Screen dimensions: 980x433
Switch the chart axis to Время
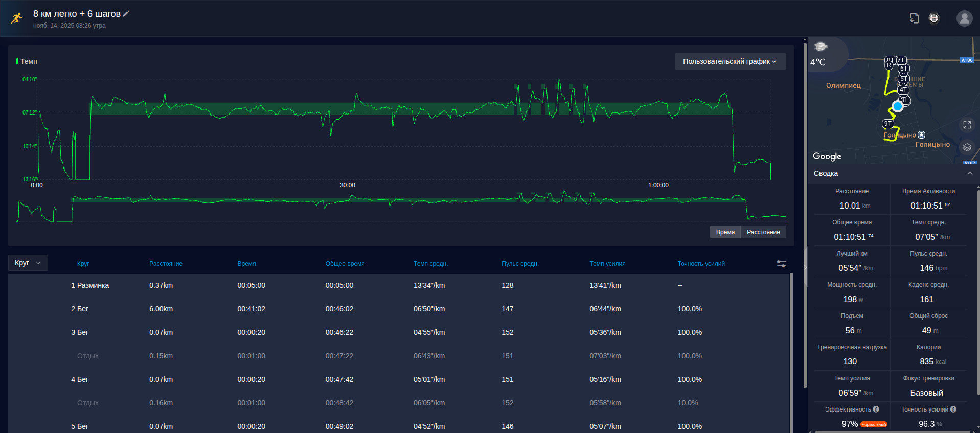[x=725, y=232]
